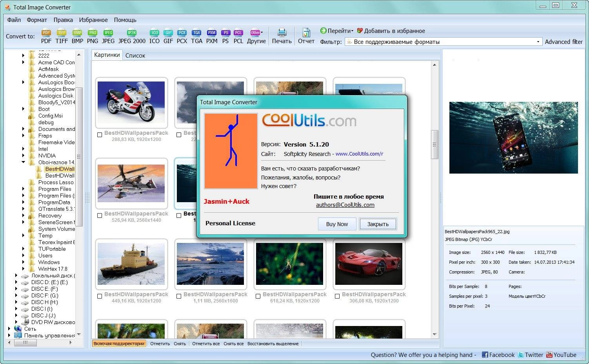589x364 pixels.
Task: Select the DVD RW дисковод drive
Action: click(53, 322)
